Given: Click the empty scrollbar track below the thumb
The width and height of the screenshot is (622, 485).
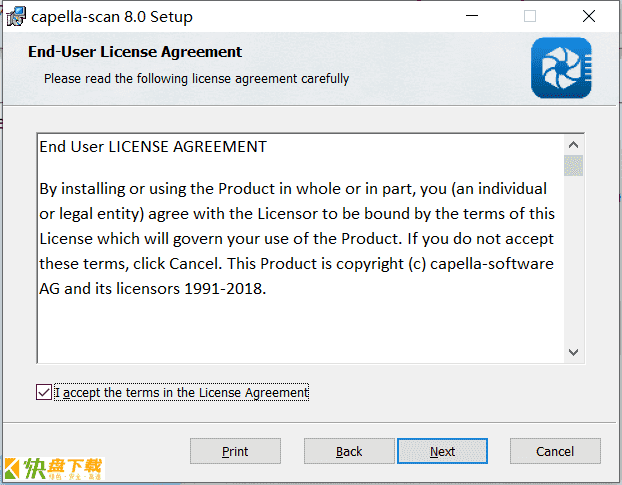Looking at the screenshot, I should [x=573, y=259].
